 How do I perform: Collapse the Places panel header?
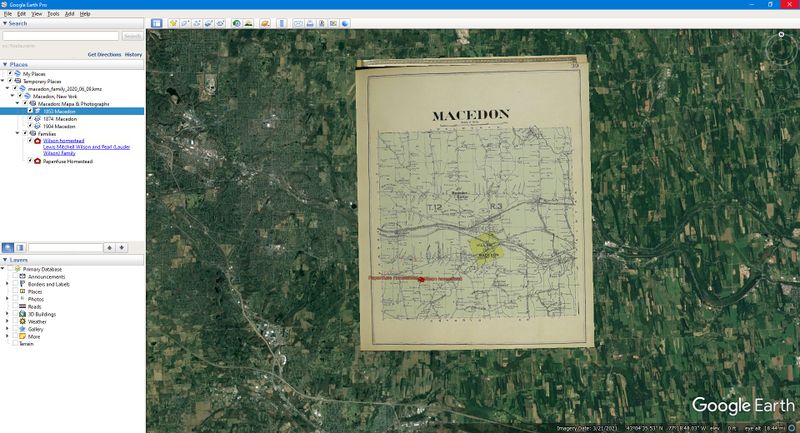click(5, 64)
